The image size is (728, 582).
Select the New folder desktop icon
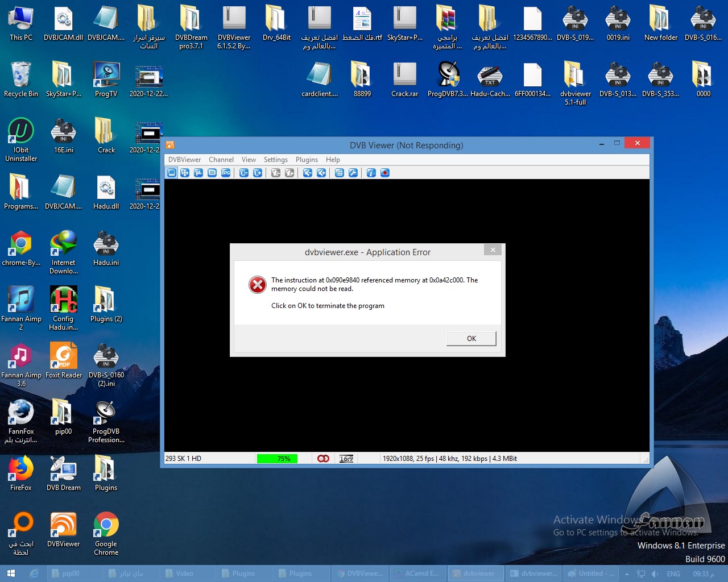coord(661,23)
